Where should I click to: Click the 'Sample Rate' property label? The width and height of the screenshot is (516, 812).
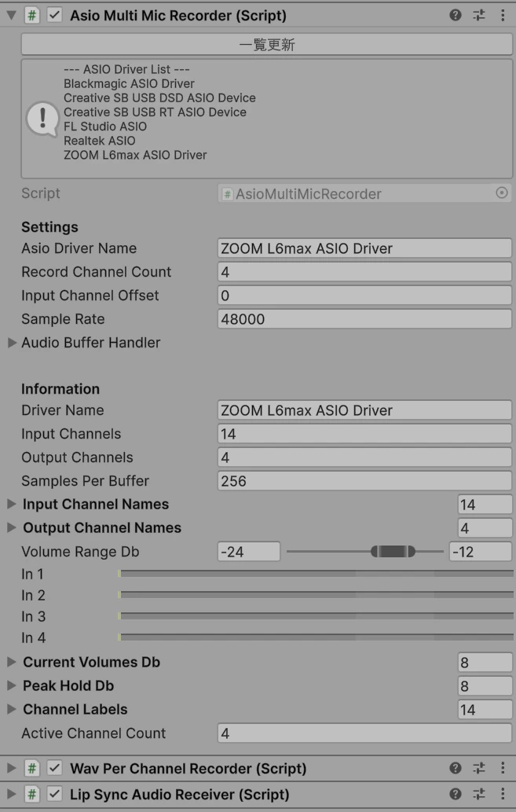(x=63, y=319)
